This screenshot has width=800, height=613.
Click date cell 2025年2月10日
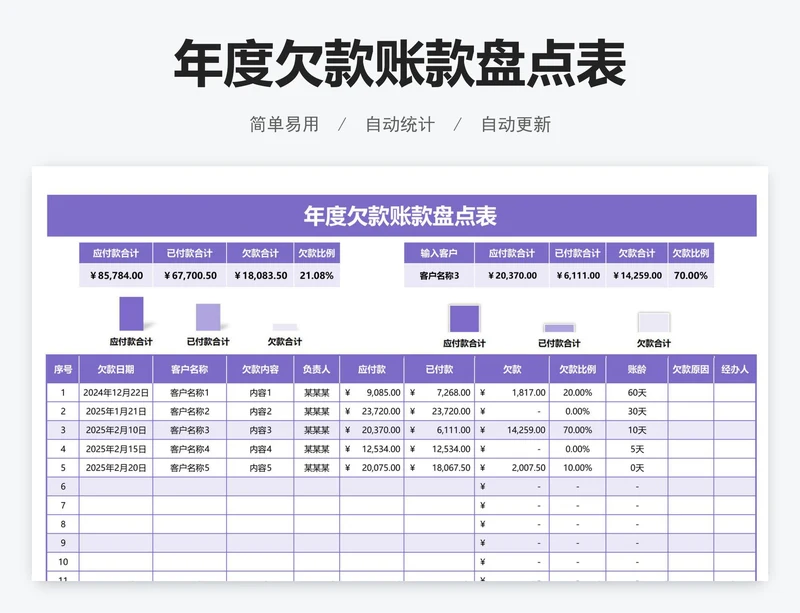[116, 430]
